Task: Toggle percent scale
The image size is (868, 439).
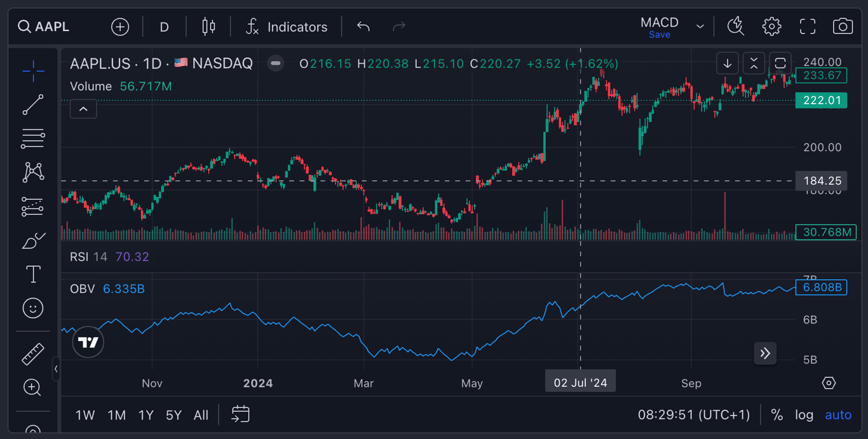Action: tap(776, 415)
